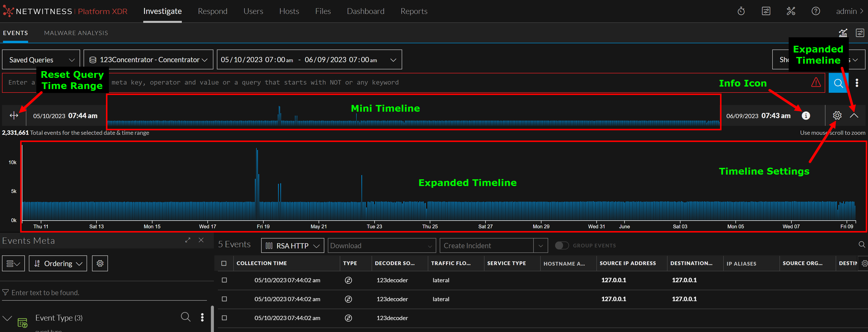Click the reset query time range icon

(x=14, y=116)
